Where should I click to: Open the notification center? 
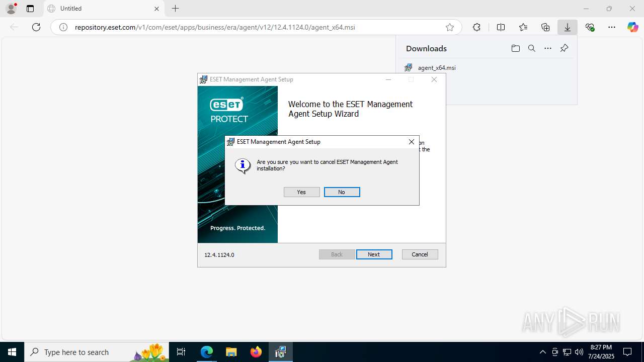click(628, 352)
